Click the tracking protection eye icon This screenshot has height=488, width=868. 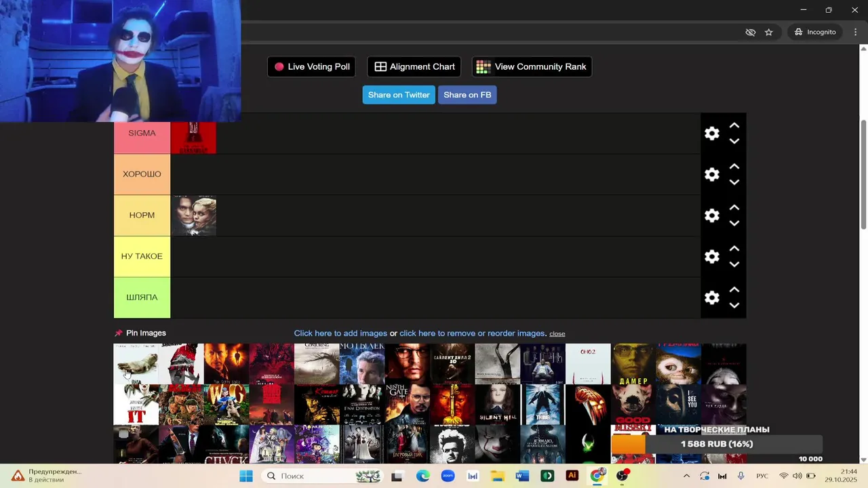point(750,32)
